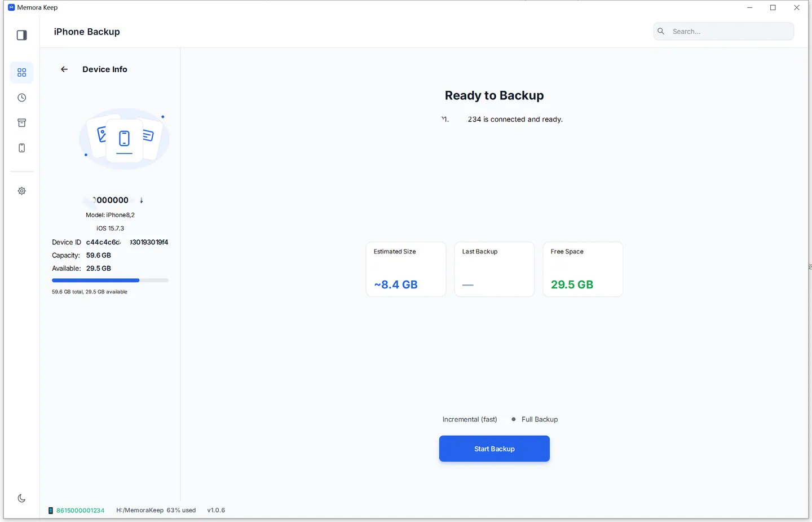Viewport: 812px width, 522px height.
Task: Open the dashboard grid view
Action: click(22, 73)
